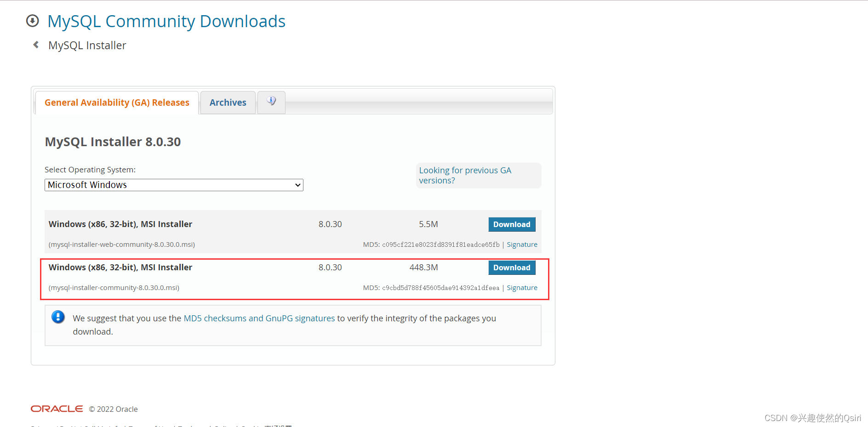Image resolution: width=868 pixels, height=427 pixels.
Task: Open MySQL Community Downloads heading link
Action: coord(166,21)
